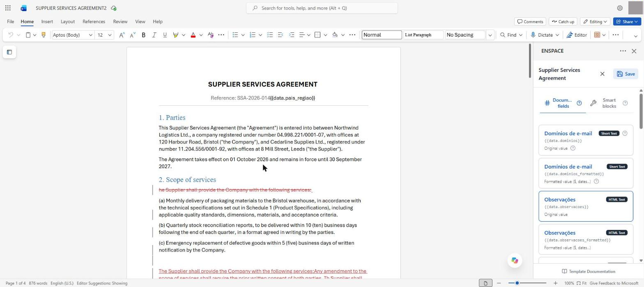Open font size combo box
Image resolution: width=644 pixels, height=287 pixels.
coord(104,35)
